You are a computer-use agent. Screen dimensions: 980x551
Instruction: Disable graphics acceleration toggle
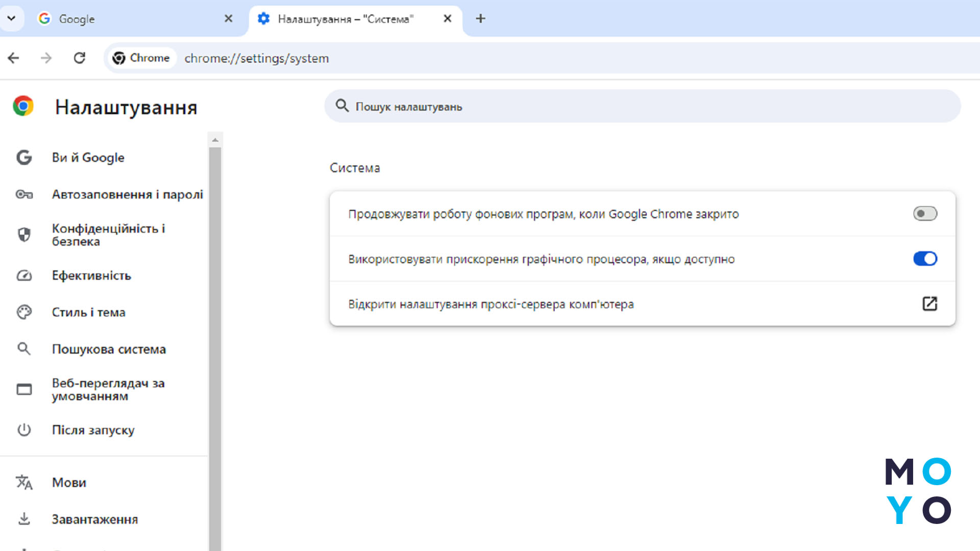click(x=925, y=259)
